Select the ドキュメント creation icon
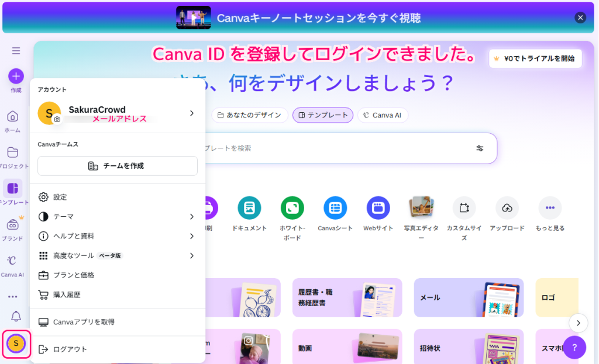Screen dimensions: 599x364 tap(249, 207)
